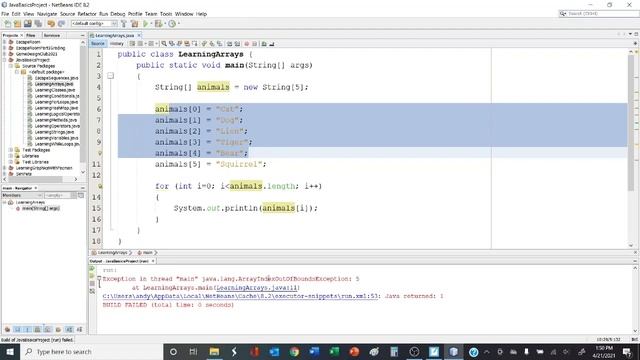Click the NetBeans cube icon on taskbar
This screenshot has height=360, width=640.
[x=453, y=351]
